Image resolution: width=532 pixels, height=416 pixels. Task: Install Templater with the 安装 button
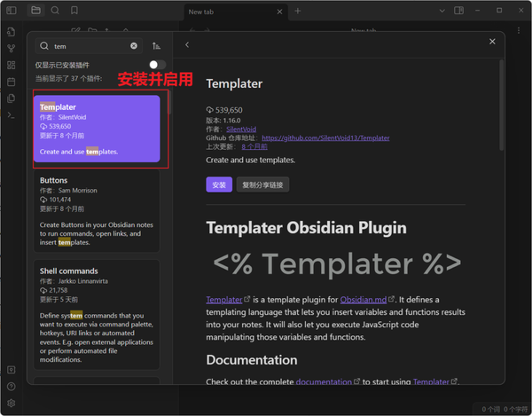click(219, 184)
